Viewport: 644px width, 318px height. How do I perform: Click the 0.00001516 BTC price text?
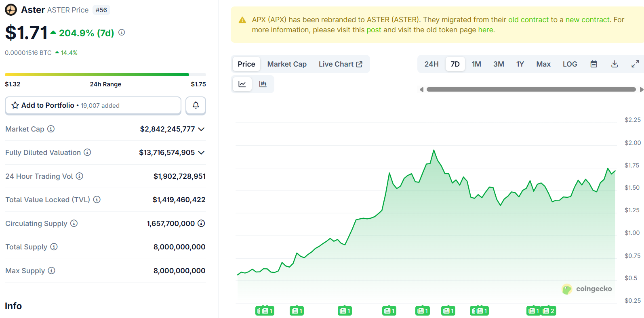point(28,53)
